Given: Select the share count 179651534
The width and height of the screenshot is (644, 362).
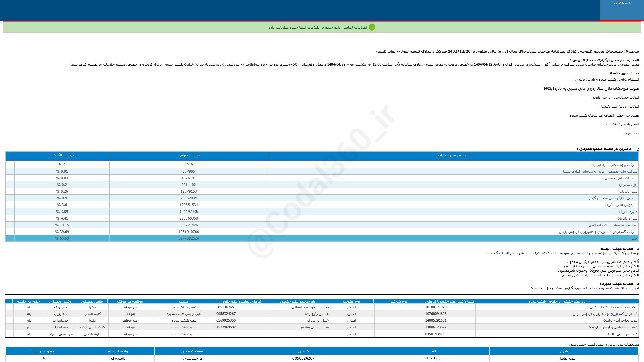Looking at the screenshot, I should (189, 205).
